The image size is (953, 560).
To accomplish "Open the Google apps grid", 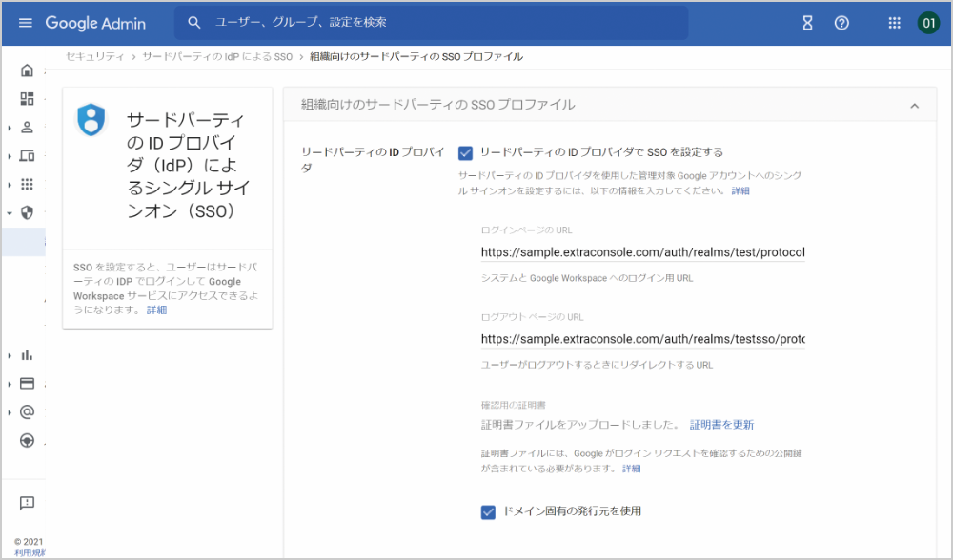I will (x=894, y=23).
